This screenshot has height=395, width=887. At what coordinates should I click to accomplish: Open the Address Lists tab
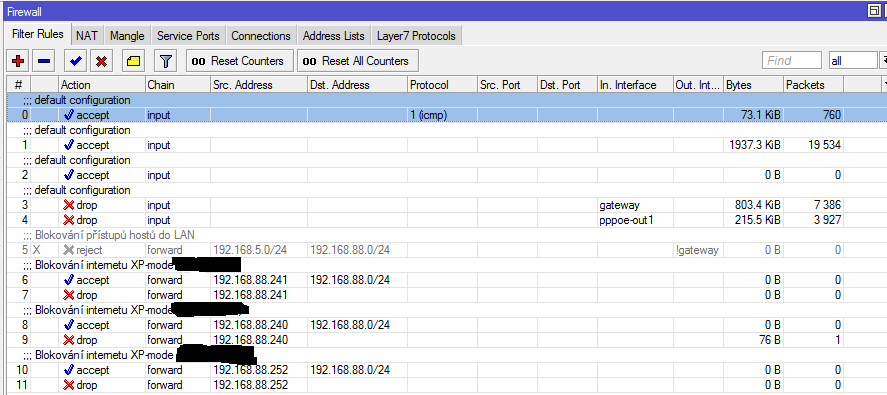pos(334,36)
